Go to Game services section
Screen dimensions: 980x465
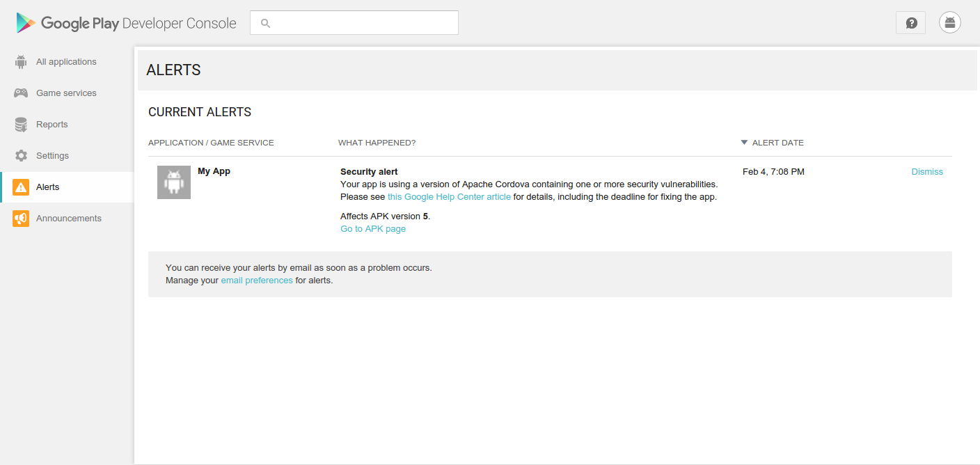tap(67, 93)
